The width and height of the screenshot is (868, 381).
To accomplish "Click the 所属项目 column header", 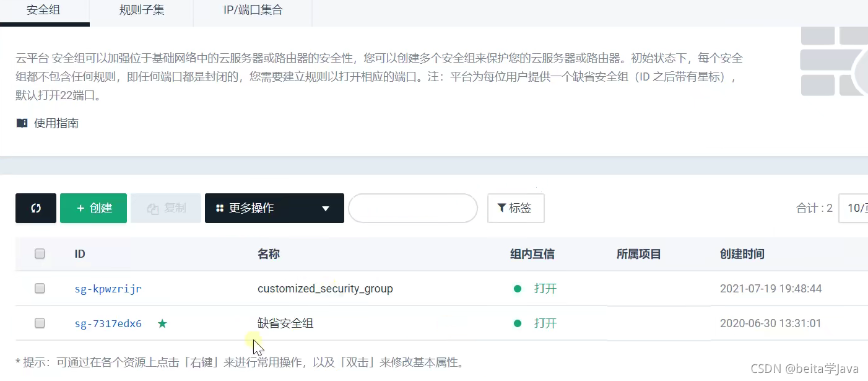I will tap(639, 254).
